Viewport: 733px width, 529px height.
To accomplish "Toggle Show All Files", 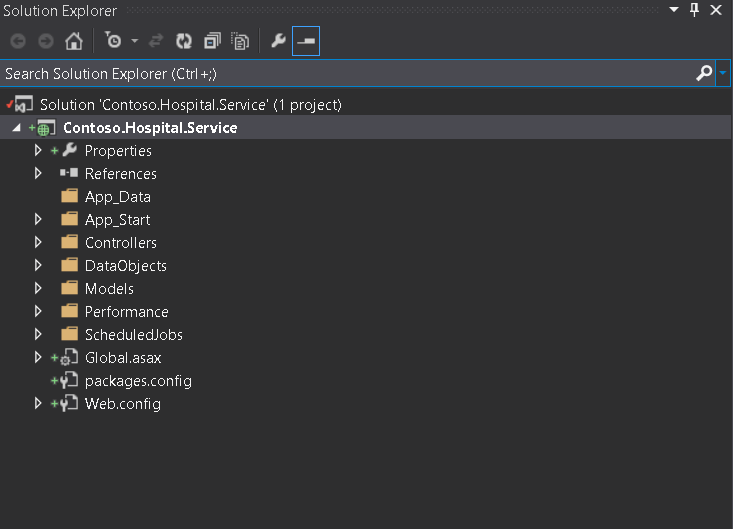I will point(240,41).
